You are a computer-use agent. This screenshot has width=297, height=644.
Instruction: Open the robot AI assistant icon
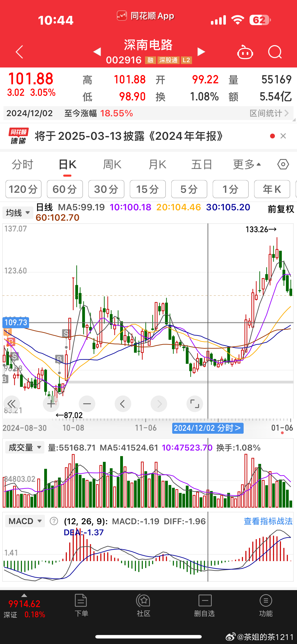pos(245,52)
